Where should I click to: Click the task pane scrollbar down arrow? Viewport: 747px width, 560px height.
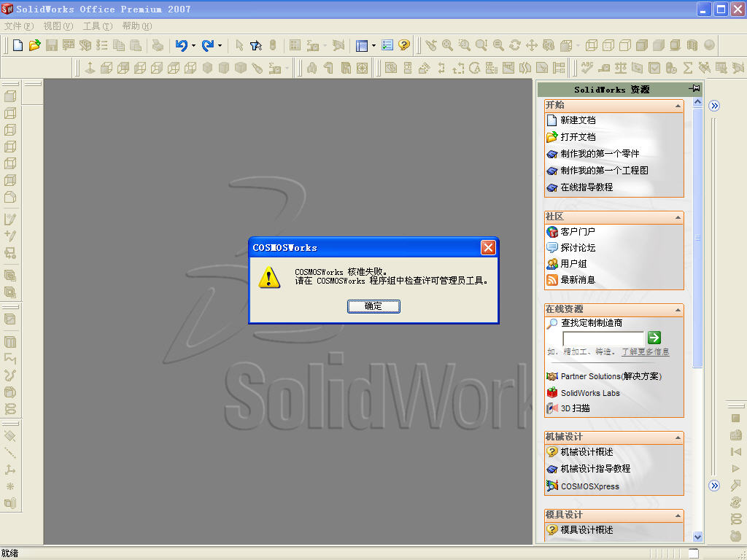pos(697,537)
